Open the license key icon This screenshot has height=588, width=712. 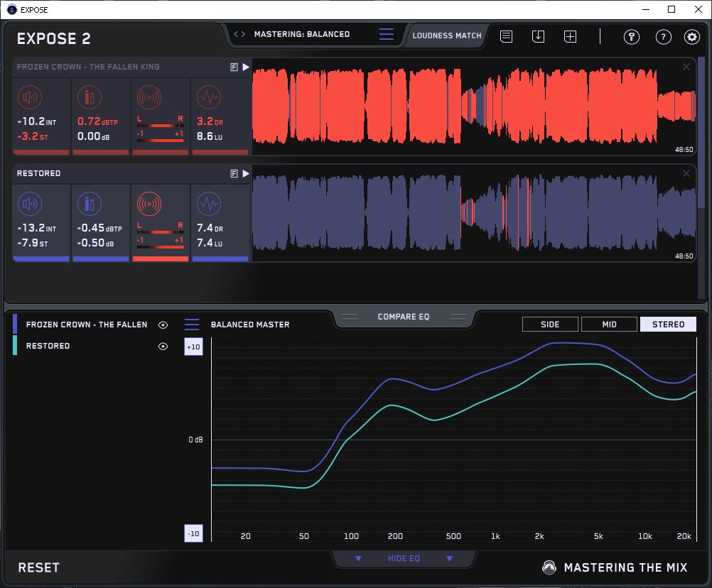coord(631,37)
